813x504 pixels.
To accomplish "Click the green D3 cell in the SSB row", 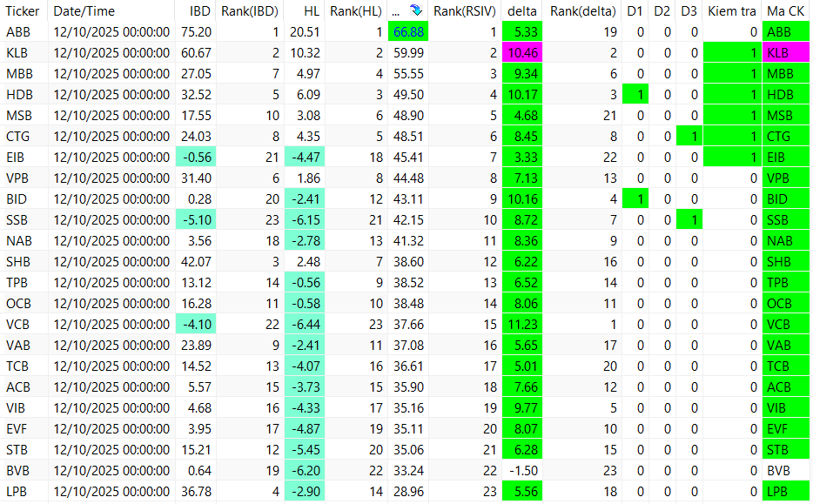I will tap(689, 220).
